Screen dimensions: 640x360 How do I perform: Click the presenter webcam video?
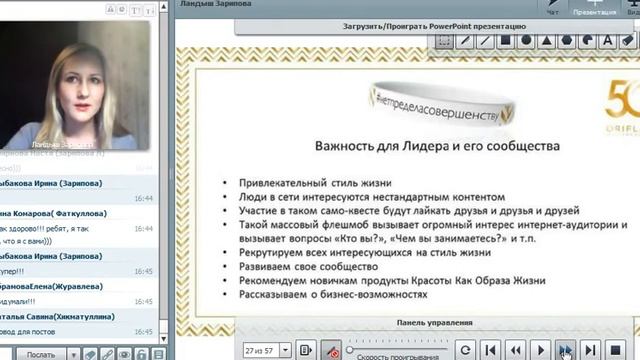coord(75,85)
